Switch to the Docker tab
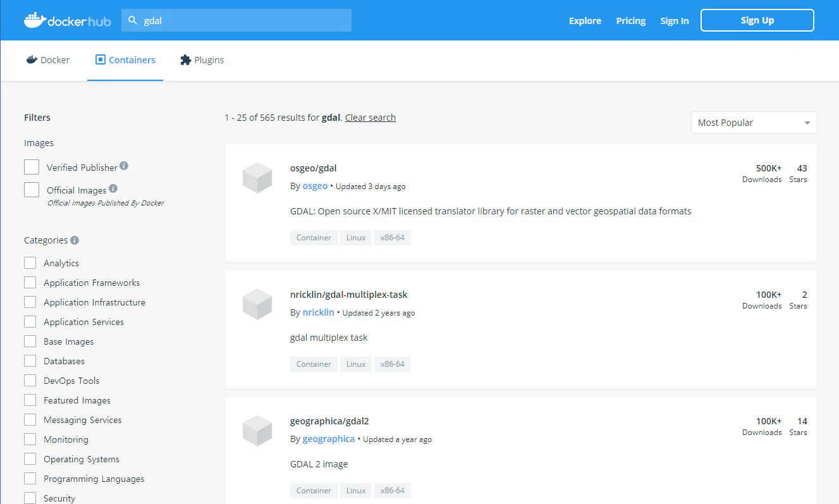 48,60
